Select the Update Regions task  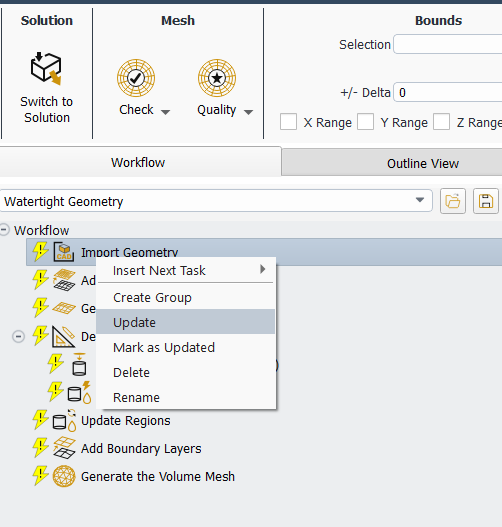point(125,420)
